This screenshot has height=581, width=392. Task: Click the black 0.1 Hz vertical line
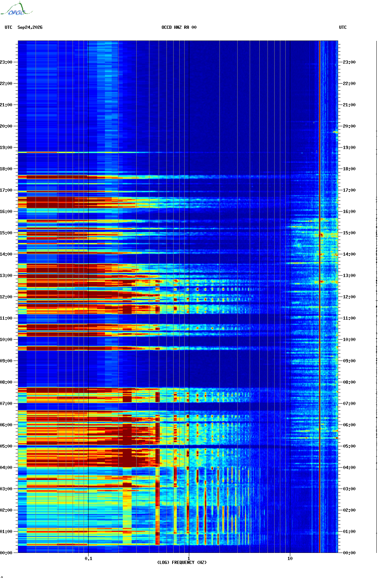point(88,297)
